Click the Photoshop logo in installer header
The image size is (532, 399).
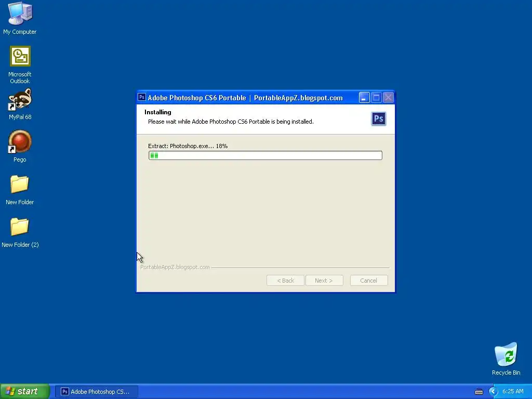pos(378,119)
